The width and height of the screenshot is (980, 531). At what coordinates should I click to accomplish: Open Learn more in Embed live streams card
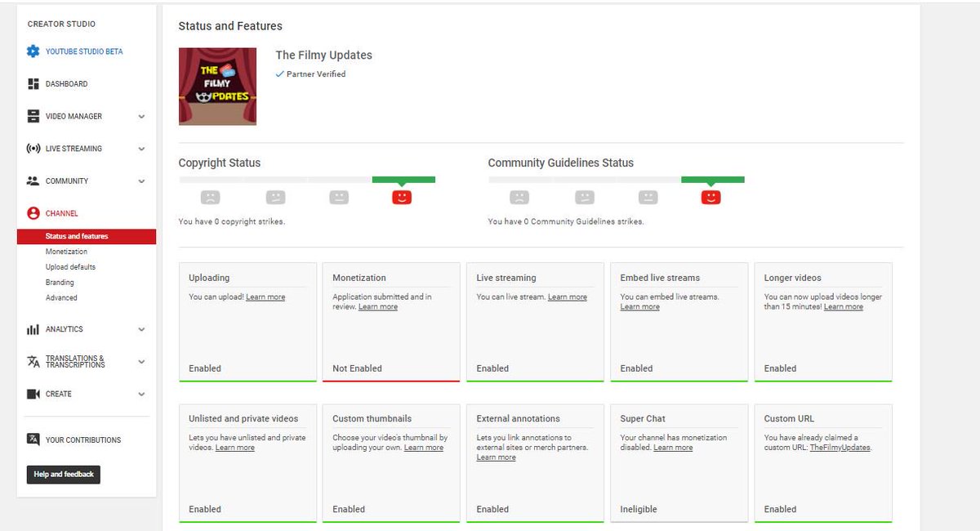640,307
